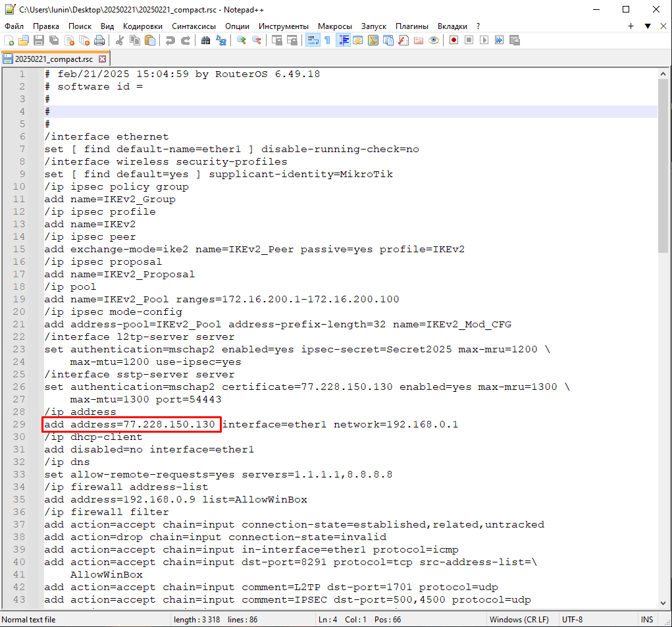This screenshot has width=672, height=627.
Task: Open the Макросы menu
Action: coord(335,26)
